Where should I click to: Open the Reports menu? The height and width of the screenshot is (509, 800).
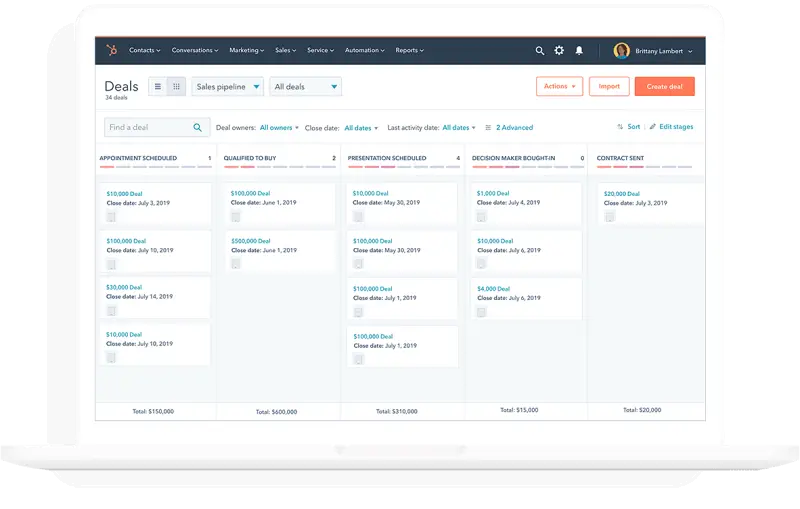point(409,50)
